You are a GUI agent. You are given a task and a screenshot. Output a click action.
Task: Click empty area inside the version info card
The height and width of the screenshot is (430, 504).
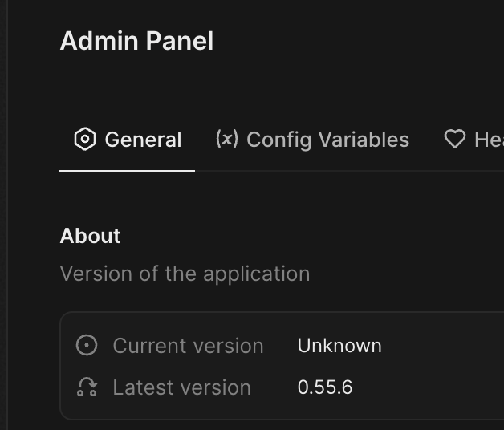click(444, 367)
